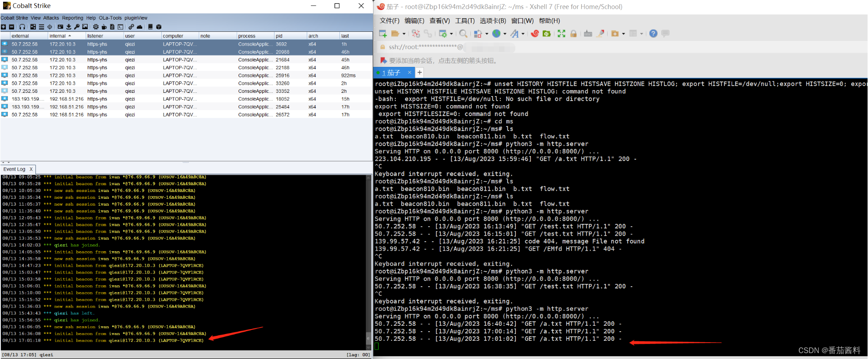Click the cube about icon in Cobalt Strike
This screenshot has width=868, height=359.
tap(159, 27)
